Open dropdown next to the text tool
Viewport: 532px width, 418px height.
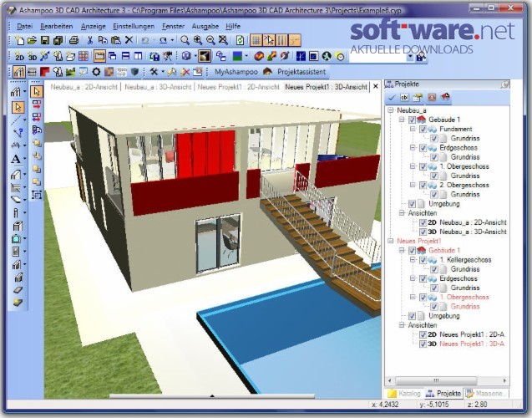pyautogui.click(x=25, y=159)
